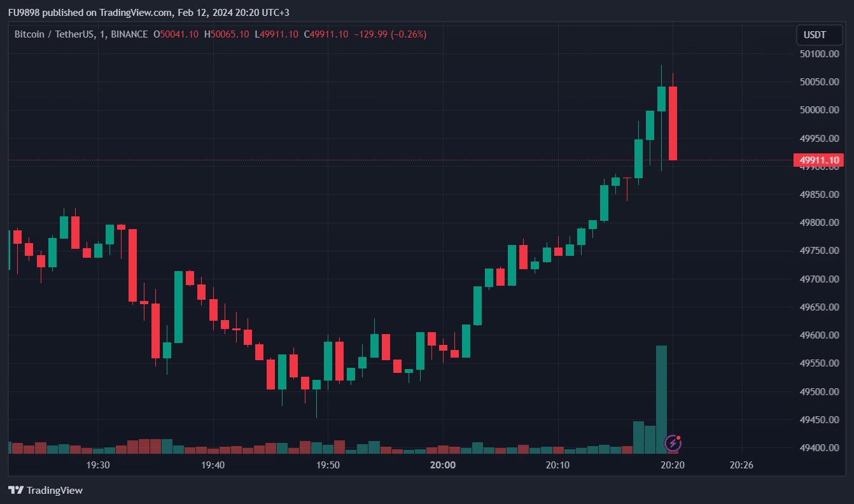
Task: Open the USDT currency selector
Action: (x=818, y=35)
